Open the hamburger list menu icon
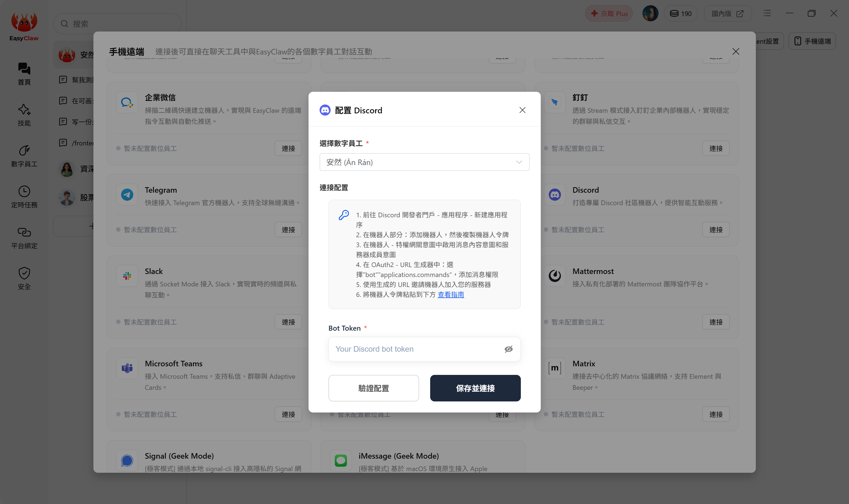Screen dimensions: 849x504 pos(767,14)
